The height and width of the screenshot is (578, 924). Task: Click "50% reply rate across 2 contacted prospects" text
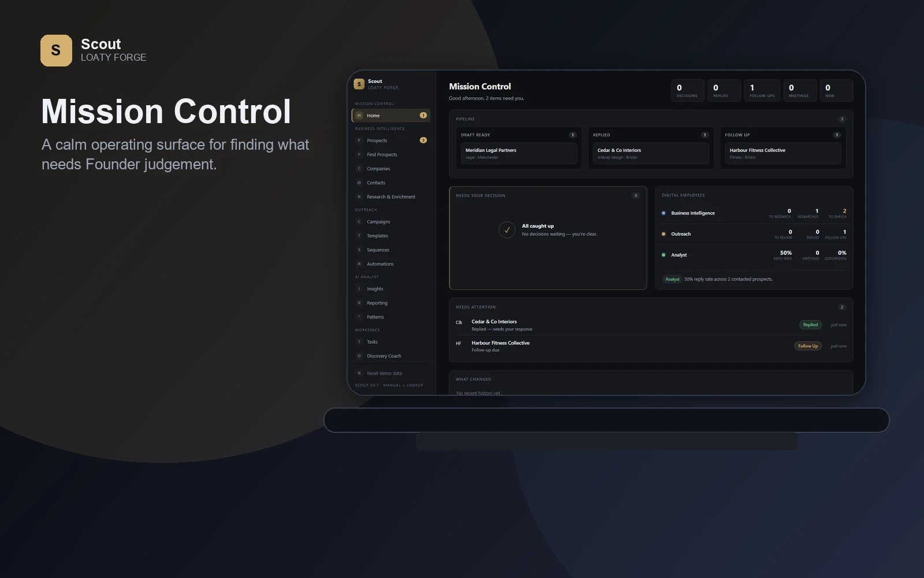click(728, 279)
